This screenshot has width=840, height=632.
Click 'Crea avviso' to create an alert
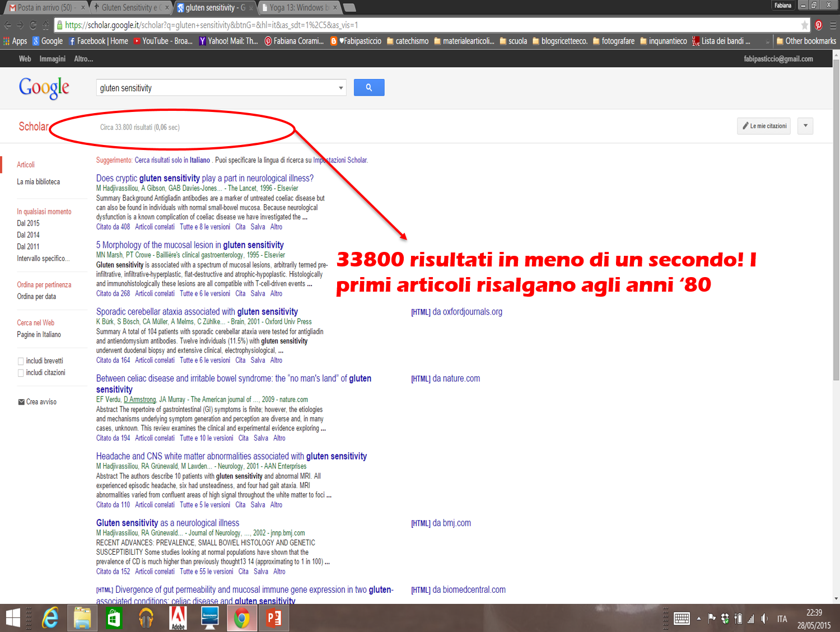click(x=37, y=402)
